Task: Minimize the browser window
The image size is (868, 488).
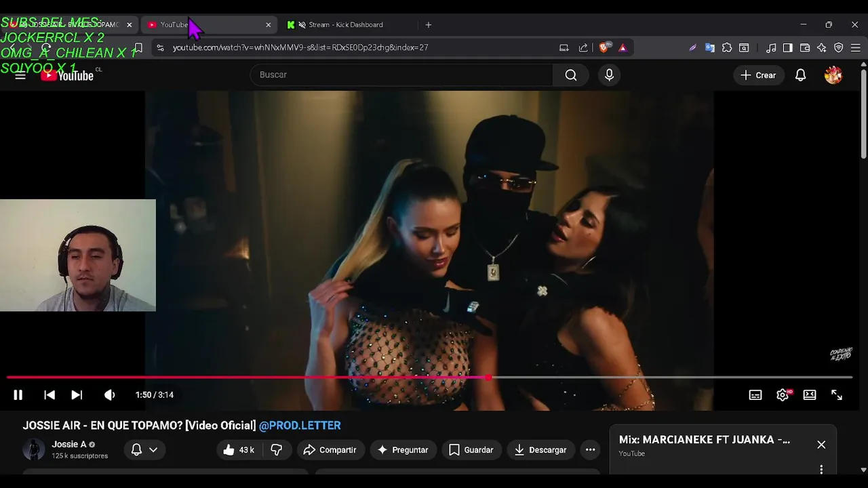Action: pos(804,25)
